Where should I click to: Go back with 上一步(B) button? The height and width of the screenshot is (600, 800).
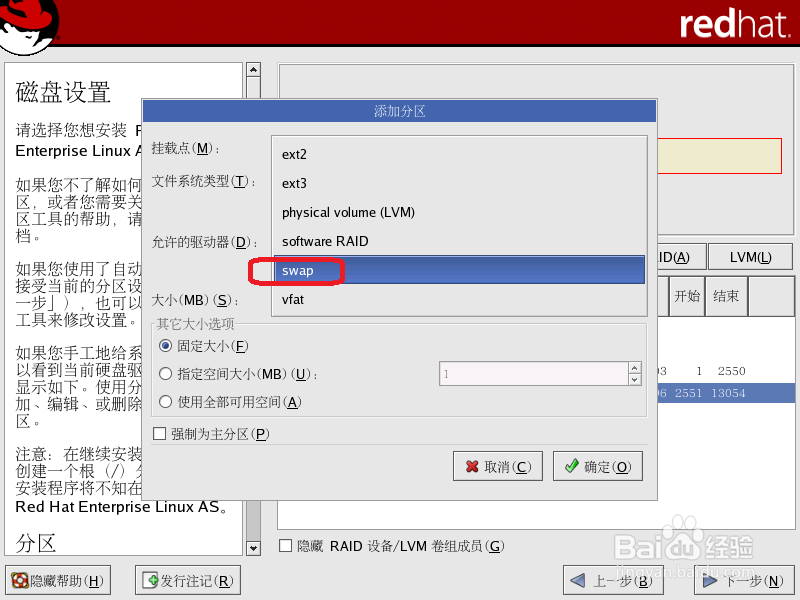(613, 581)
